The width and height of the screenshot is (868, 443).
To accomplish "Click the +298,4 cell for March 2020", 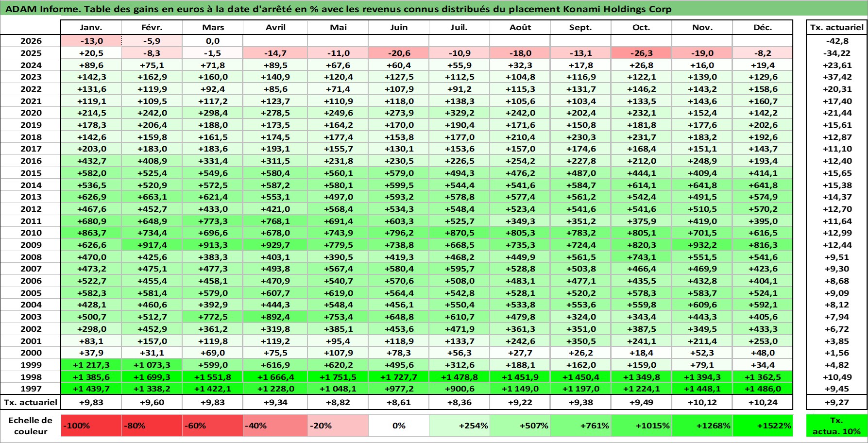I will coord(213,113).
